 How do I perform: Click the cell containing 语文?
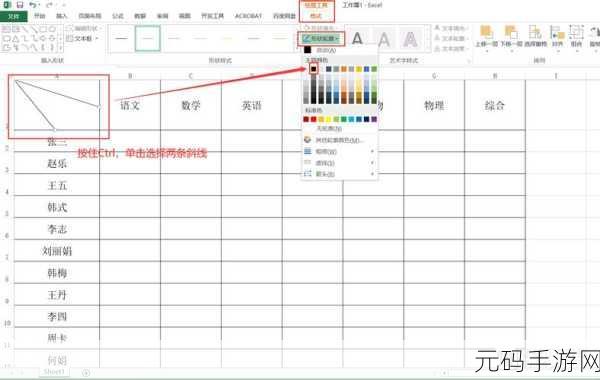(130, 105)
